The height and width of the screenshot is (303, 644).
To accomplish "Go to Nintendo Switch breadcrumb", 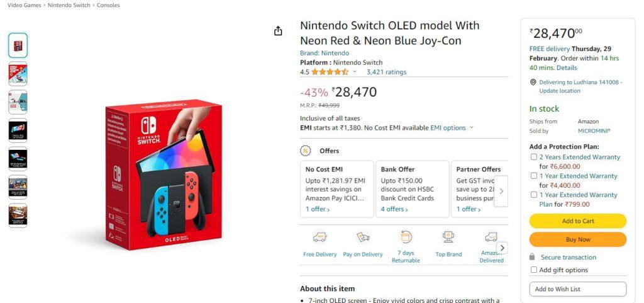I will [x=69, y=5].
